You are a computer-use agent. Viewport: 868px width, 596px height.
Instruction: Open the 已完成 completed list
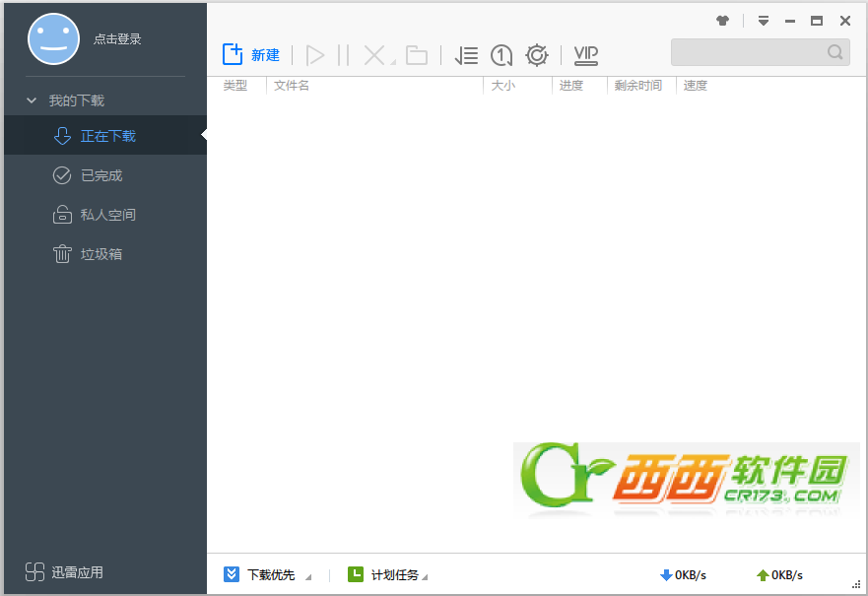tap(105, 175)
